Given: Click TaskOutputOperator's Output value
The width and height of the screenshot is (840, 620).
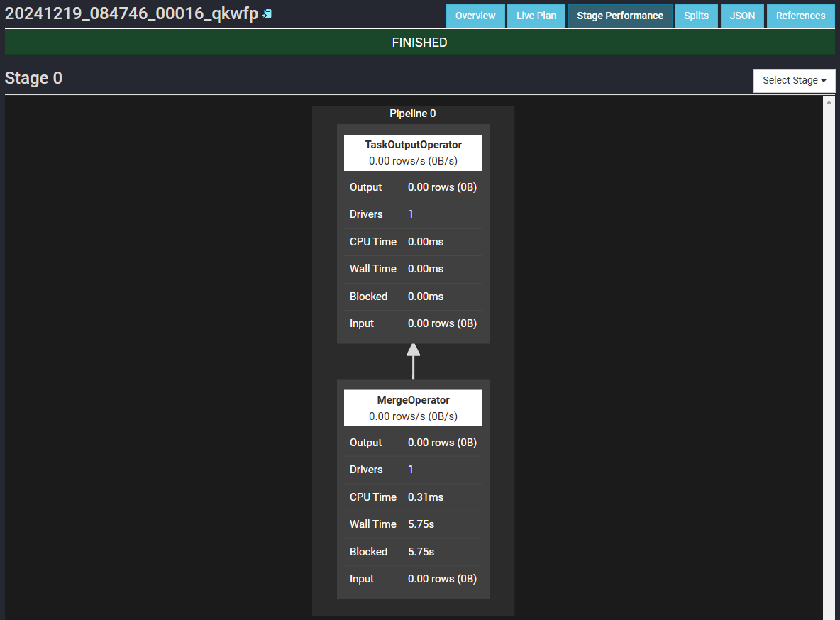Looking at the screenshot, I should coord(442,187).
